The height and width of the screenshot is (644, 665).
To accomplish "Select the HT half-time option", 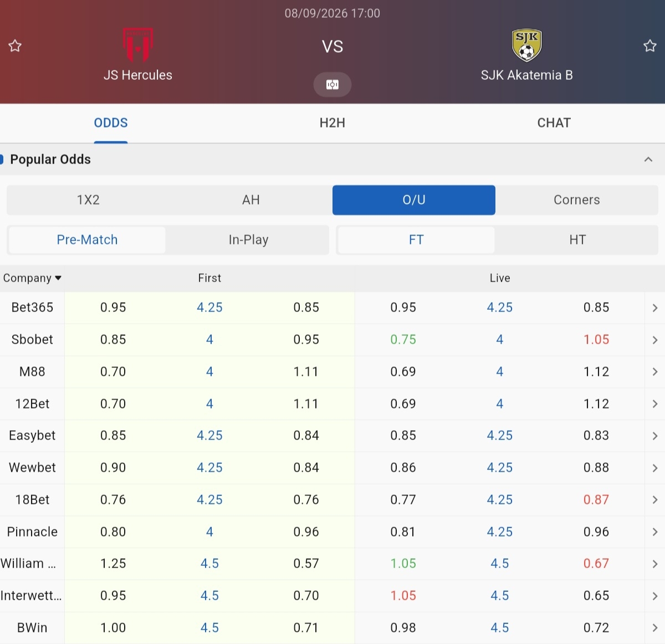I will 577,240.
